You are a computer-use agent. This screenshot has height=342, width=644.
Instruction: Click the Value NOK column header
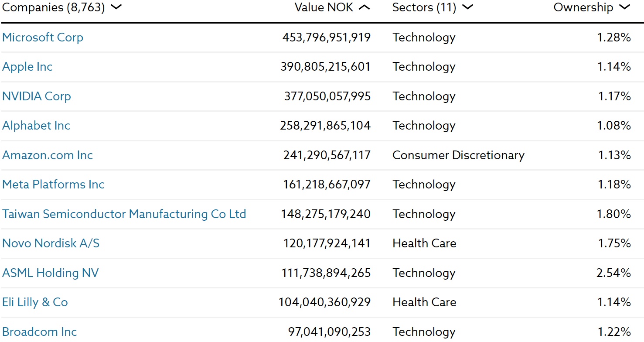324,7
